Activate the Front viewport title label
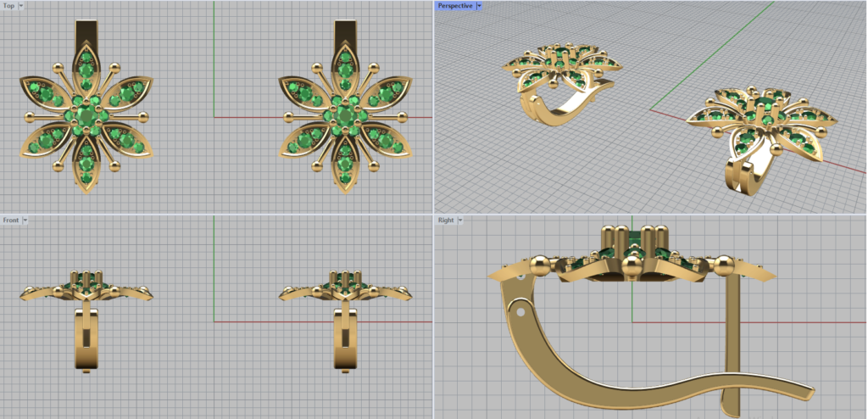 [10, 220]
